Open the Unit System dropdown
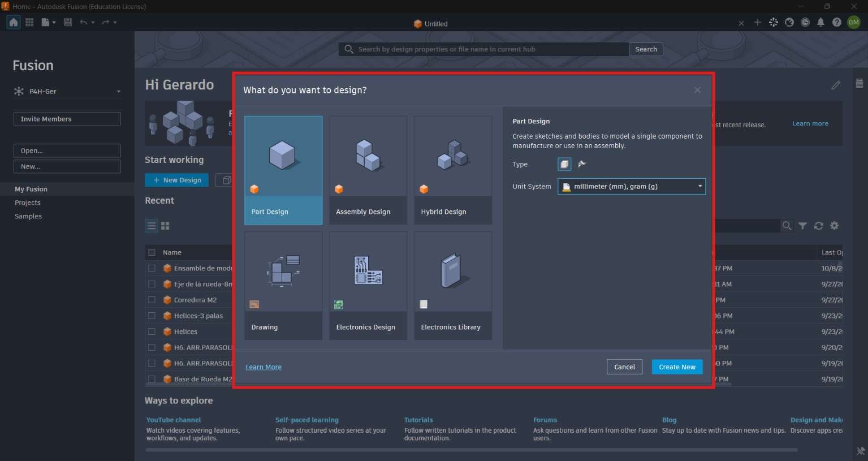The width and height of the screenshot is (868, 461). [x=632, y=186]
